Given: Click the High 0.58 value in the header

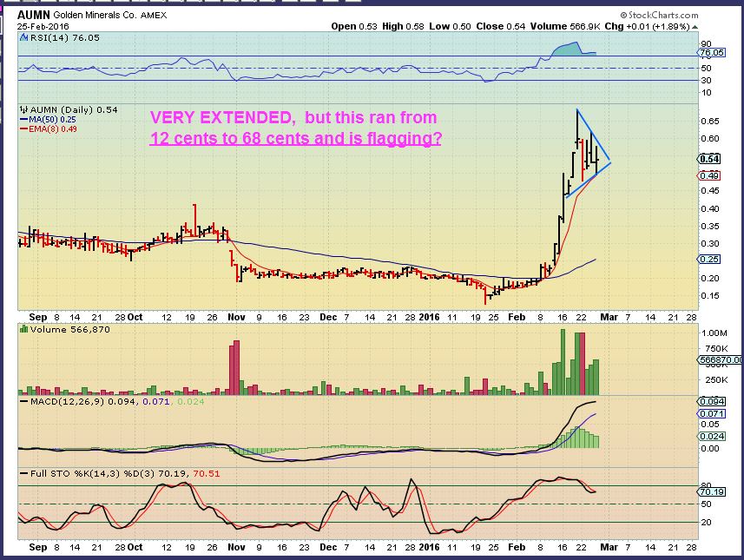Looking at the screenshot, I should click(403, 27).
